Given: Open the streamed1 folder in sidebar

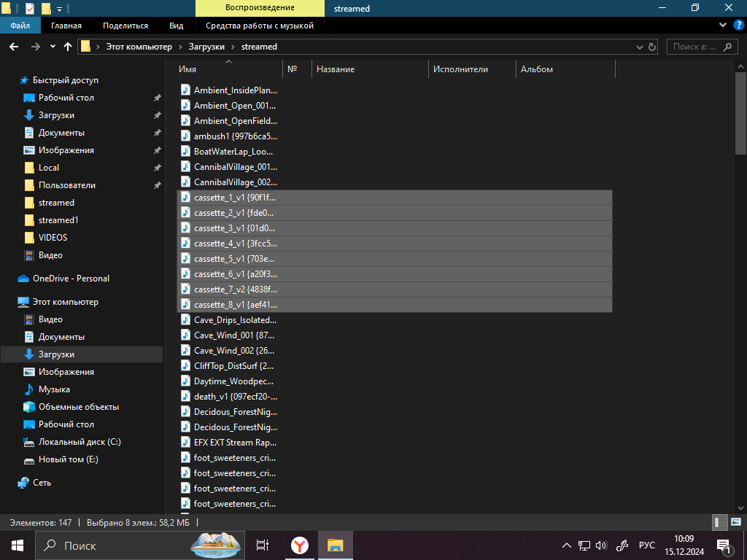Looking at the screenshot, I should coord(58,220).
